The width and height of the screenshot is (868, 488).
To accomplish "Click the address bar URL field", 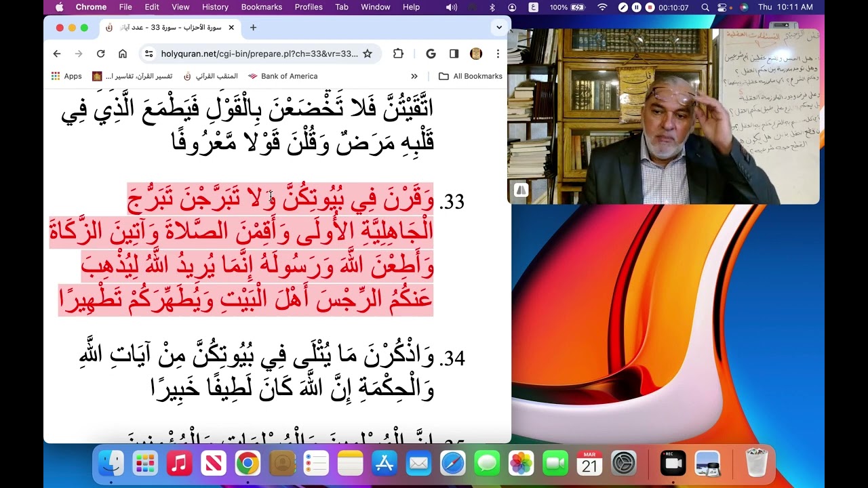I will (x=259, y=54).
